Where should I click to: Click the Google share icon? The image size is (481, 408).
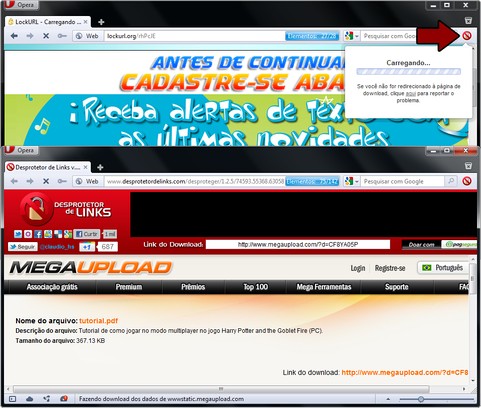(x=68, y=234)
